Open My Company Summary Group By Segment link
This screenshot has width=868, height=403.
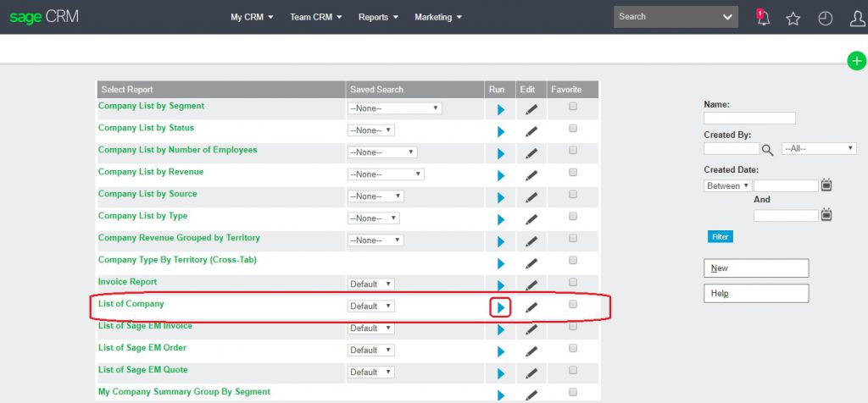pos(184,391)
